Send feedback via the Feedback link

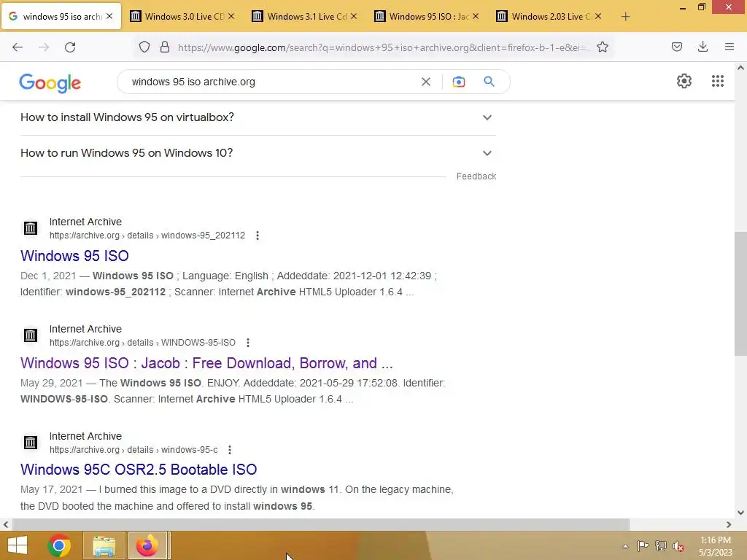476,176
